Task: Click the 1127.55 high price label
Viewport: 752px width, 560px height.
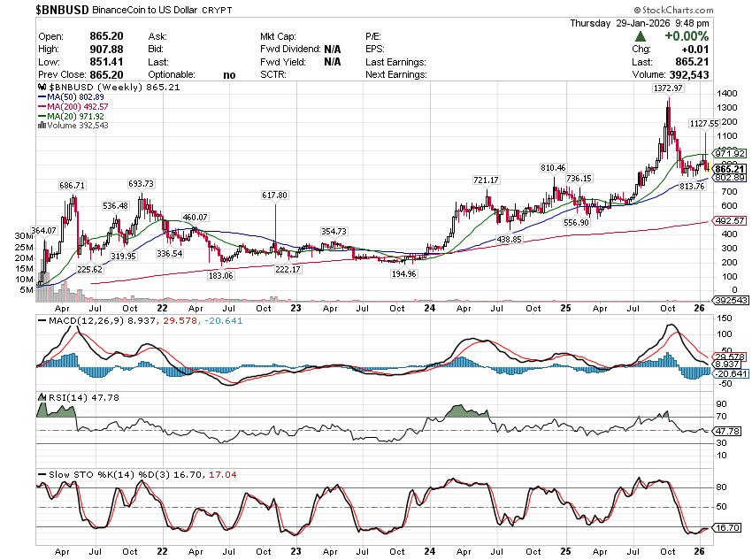Action: [705, 124]
